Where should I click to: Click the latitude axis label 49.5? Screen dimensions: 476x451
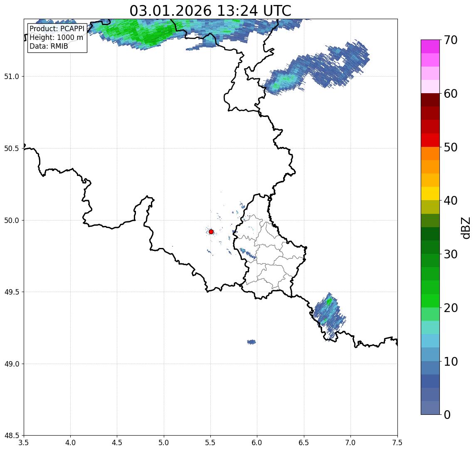(x=11, y=292)
